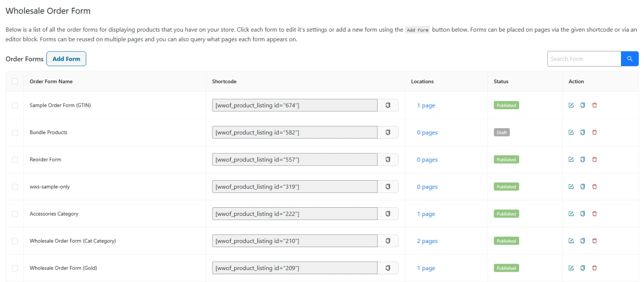Copy shortcode for Sample Order Form (GTIN)
This screenshot has height=282, width=644.
coord(388,105)
